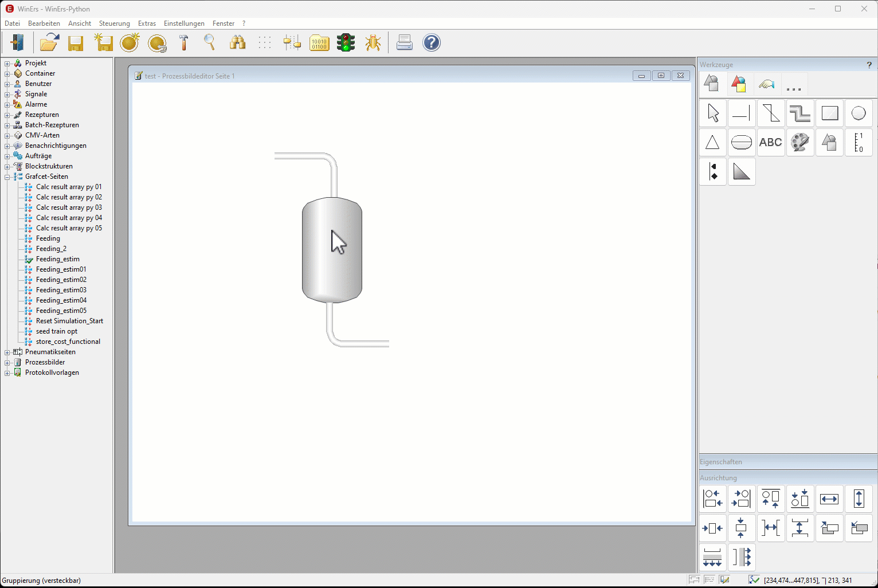Open the binoculars search icon
Screen dimensions: 878x588
tap(237, 43)
